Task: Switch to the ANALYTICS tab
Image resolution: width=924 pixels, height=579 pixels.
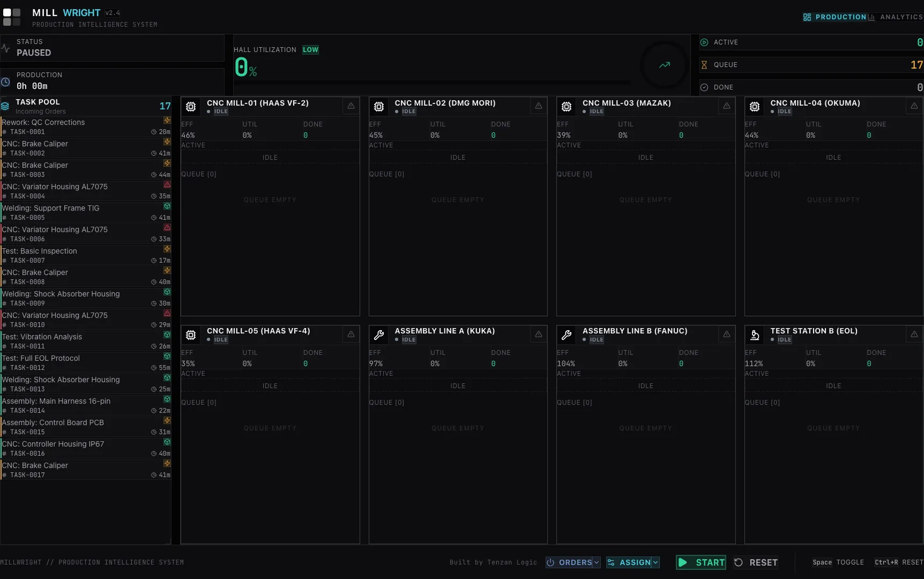Action: pyautogui.click(x=896, y=17)
